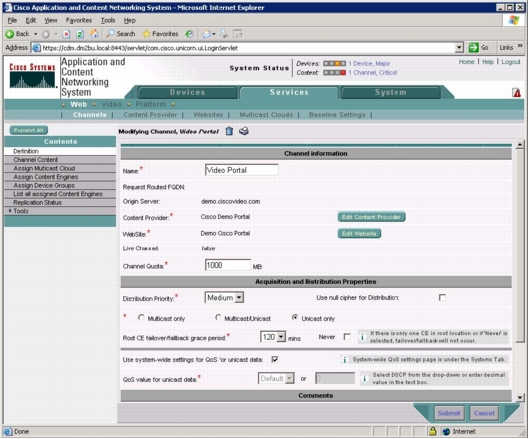Click the page icon in address bar
The image size is (530, 439).
36,48
